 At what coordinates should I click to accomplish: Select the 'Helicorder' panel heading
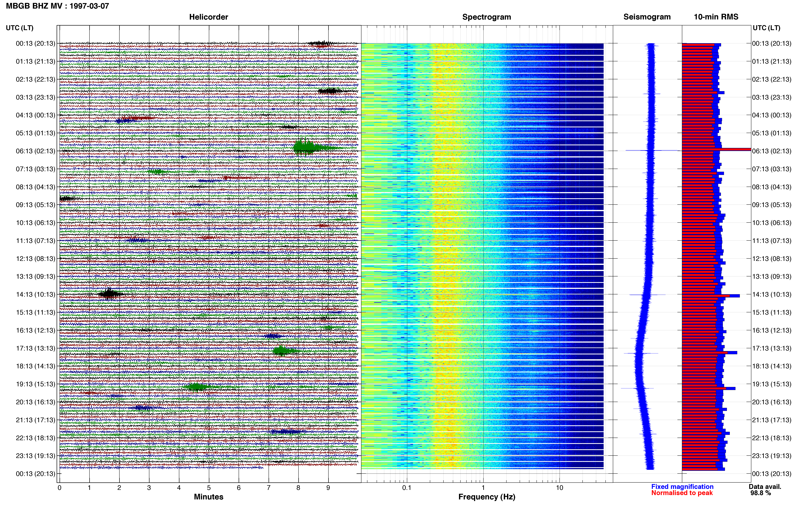tap(209, 17)
